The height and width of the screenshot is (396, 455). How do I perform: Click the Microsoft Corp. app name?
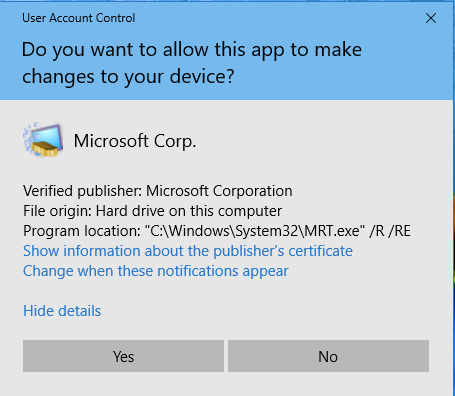[135, 141]
